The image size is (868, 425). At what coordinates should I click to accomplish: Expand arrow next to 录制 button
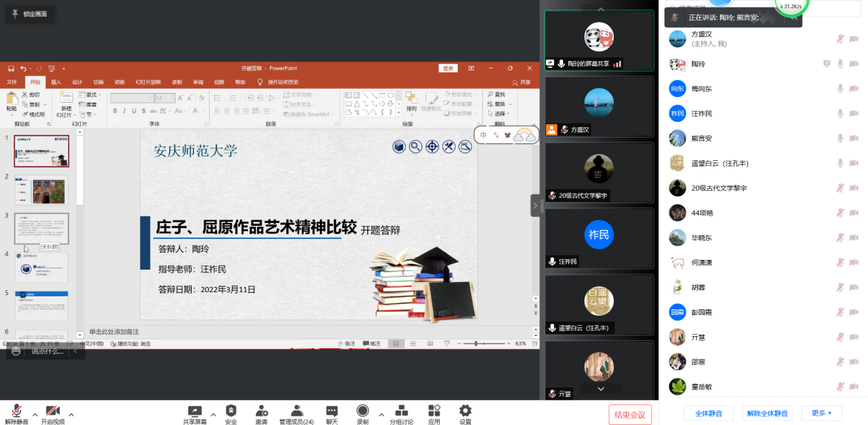(x=381, y=414)
